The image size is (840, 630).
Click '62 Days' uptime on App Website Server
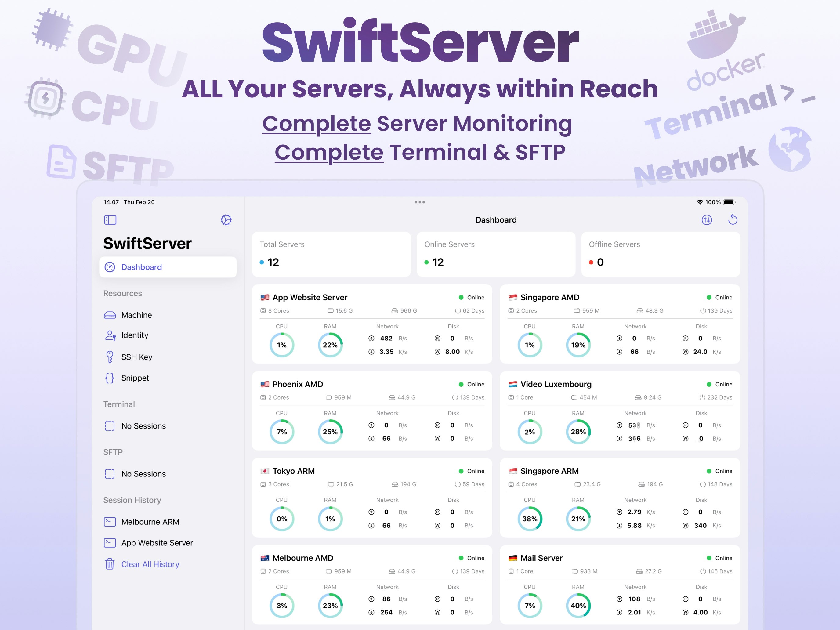[470, 311]
